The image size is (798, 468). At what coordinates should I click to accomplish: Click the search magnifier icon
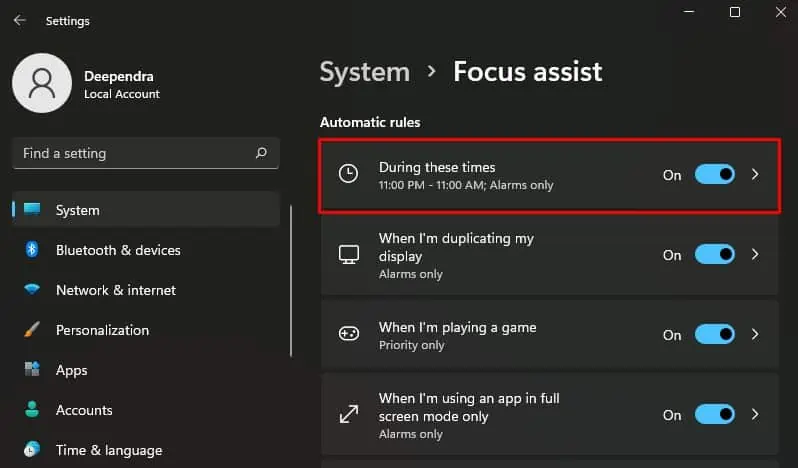261,153
